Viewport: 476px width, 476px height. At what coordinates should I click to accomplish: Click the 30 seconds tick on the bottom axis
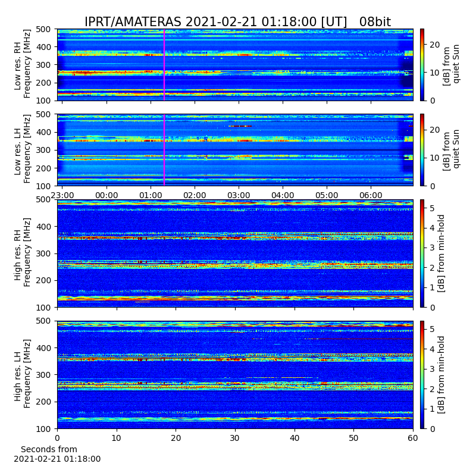[235, 438]
